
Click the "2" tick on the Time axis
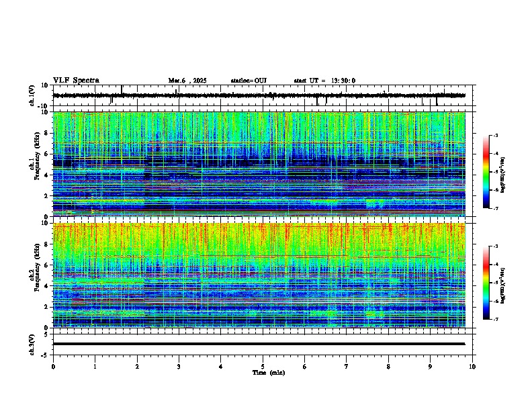(137, 367)
